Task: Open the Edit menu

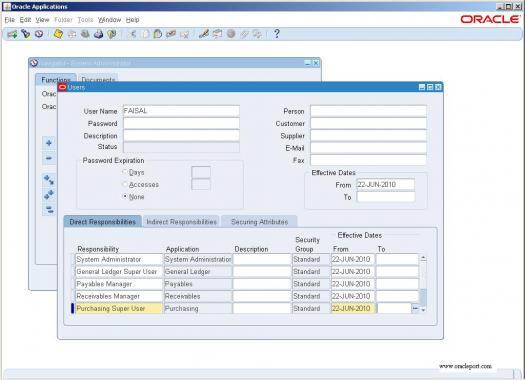Action: pyautogui.click(x=25, y=20)
